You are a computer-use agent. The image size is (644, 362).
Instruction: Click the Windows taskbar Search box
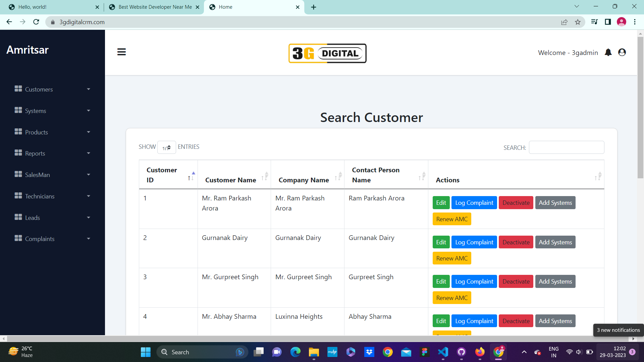pos(202,352)
